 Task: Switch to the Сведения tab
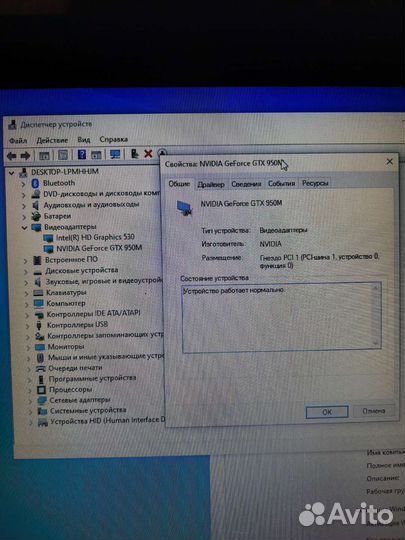click(246, 184)
